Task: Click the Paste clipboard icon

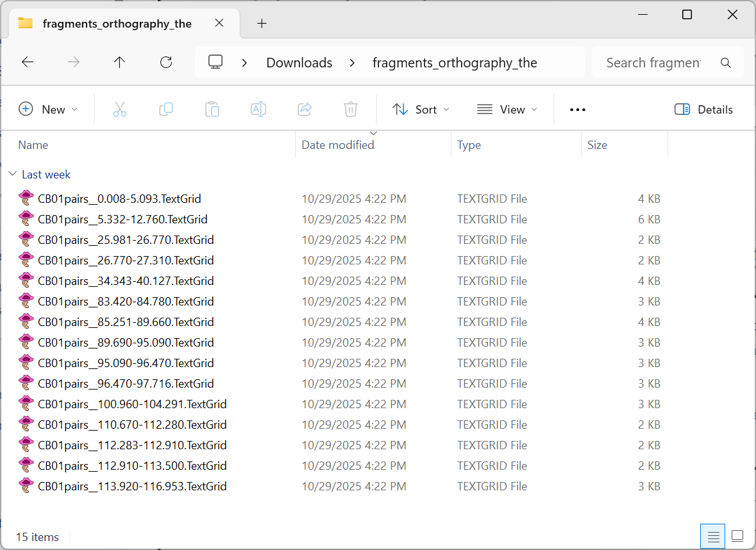Action: pyautogui.click(x=212, y=110)
